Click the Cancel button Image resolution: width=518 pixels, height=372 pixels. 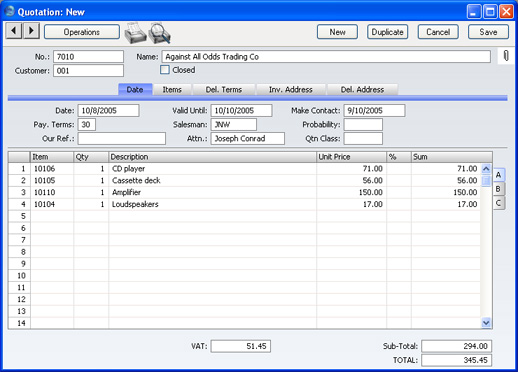tap(438, 32)
